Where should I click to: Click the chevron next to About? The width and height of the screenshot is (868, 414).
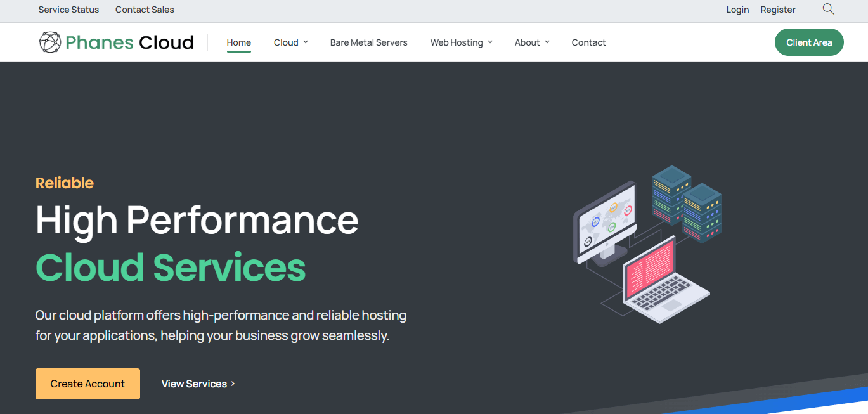click(x=548, y=42)
